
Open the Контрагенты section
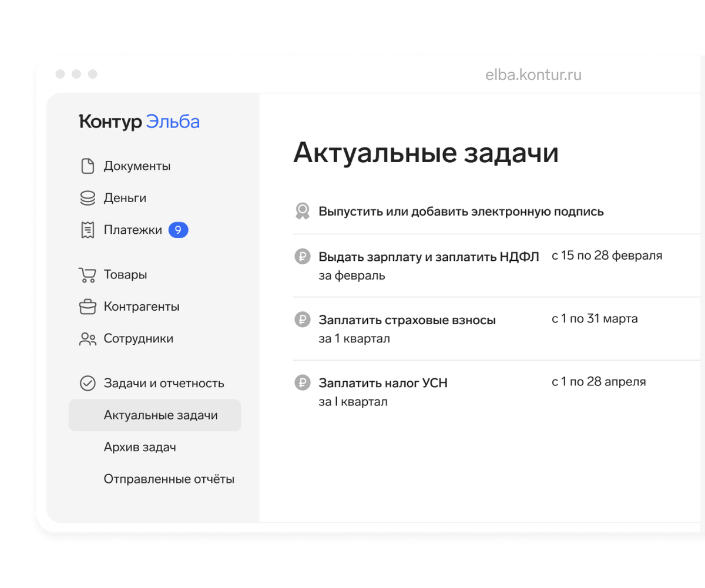pyautogui.click(x=142, y=307)
